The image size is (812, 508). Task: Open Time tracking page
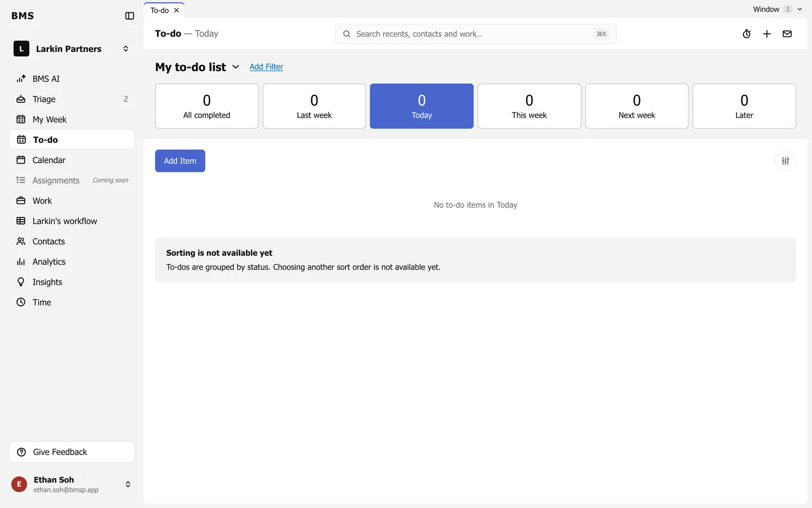(72, 302)
